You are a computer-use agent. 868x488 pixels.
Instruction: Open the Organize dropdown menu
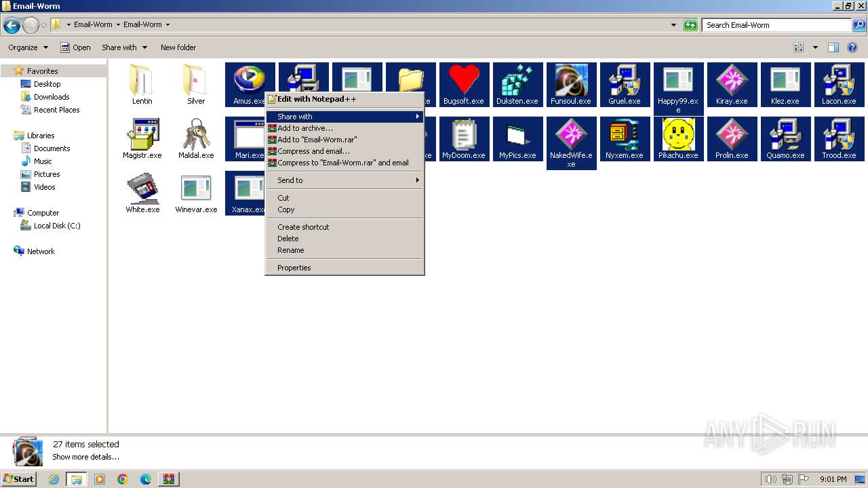coord(28,47)
